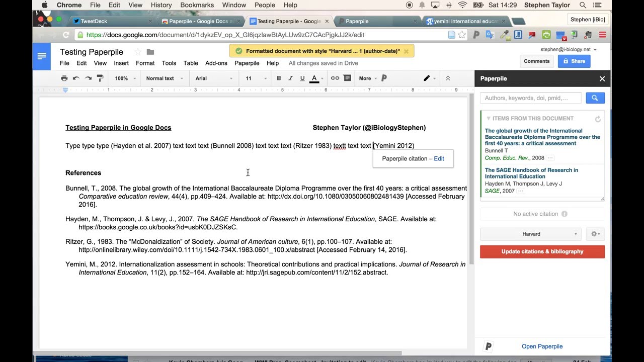Open the Add-ons menu
This screenshot has height=362, width=644.
click(x=216, y=63)
